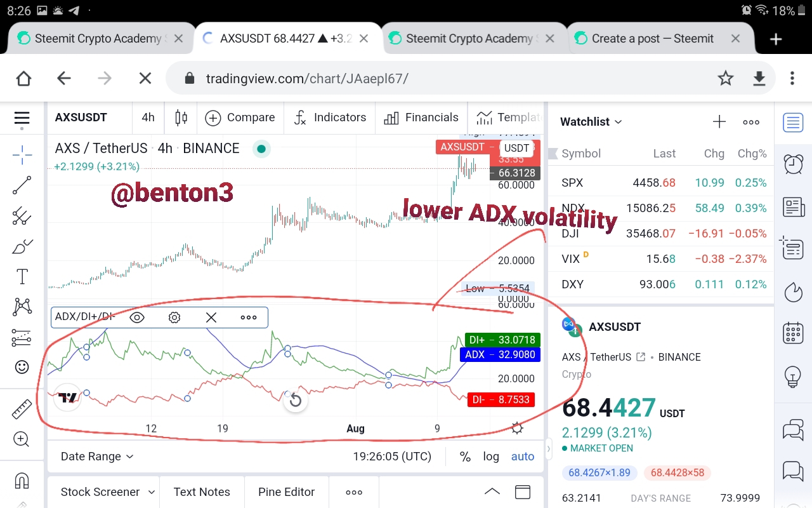Screen dimensions: 812x508
Task: Select the trend line drawing tool
Action: 22,185
